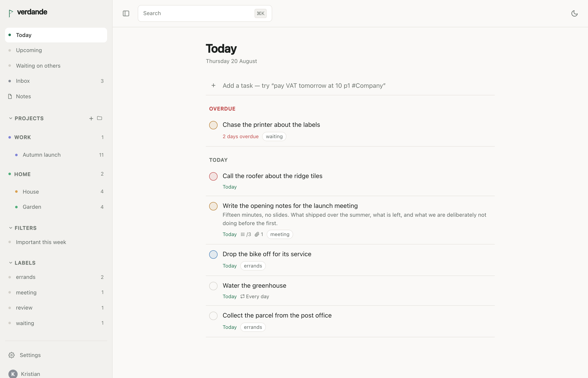This screenshot has width=588, height=378.
Task: Click the launch meeting description text
Action: (354, 219)
